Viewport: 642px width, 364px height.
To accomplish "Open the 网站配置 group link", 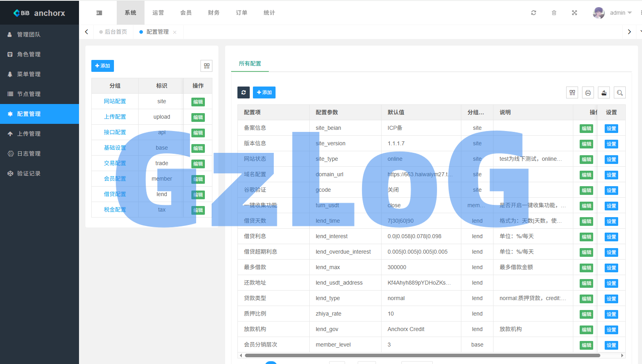I will point(115,101).
